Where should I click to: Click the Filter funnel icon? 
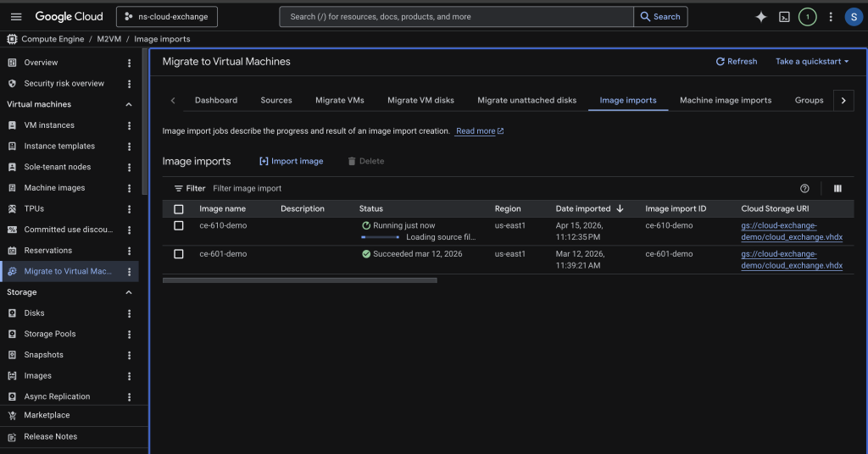click(x=178, y=189)
